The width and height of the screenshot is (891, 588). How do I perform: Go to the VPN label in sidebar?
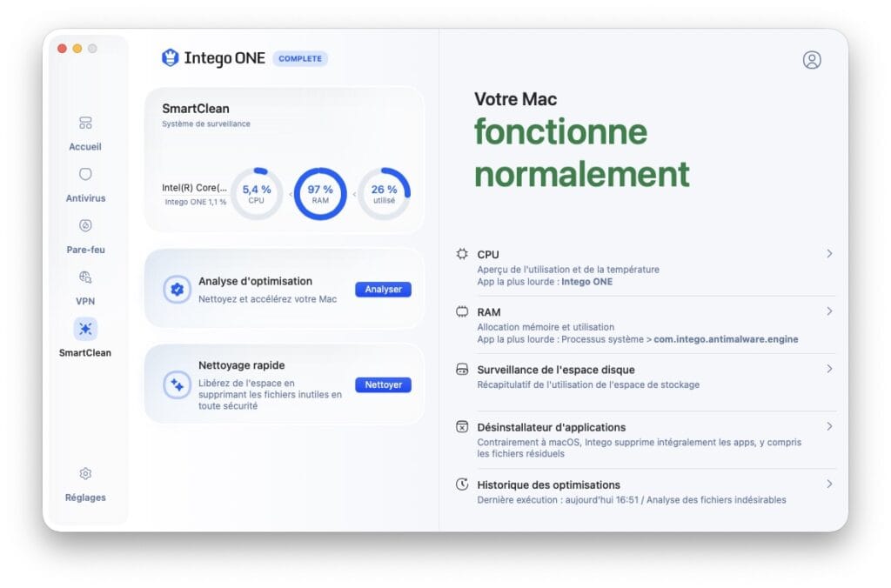coord(85,301)
